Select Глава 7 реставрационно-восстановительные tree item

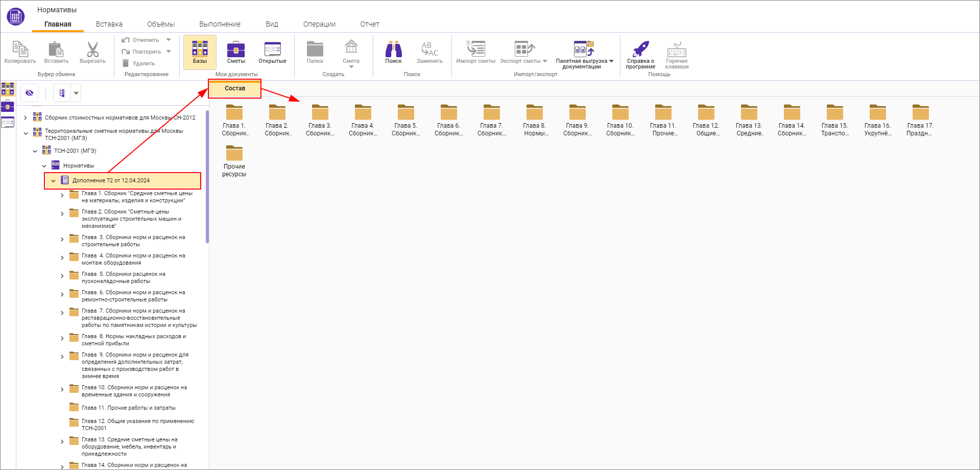click(139, 318)
